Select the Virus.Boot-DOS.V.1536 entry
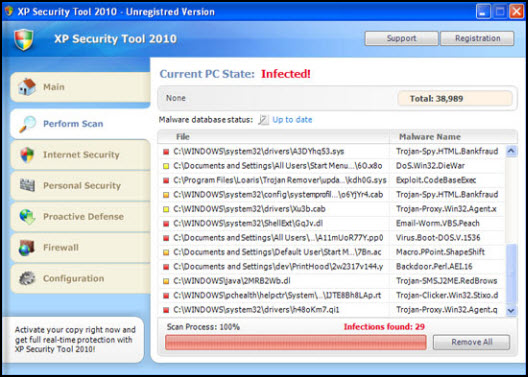Screen dimensions: 528x377 [x=438, y=238]
